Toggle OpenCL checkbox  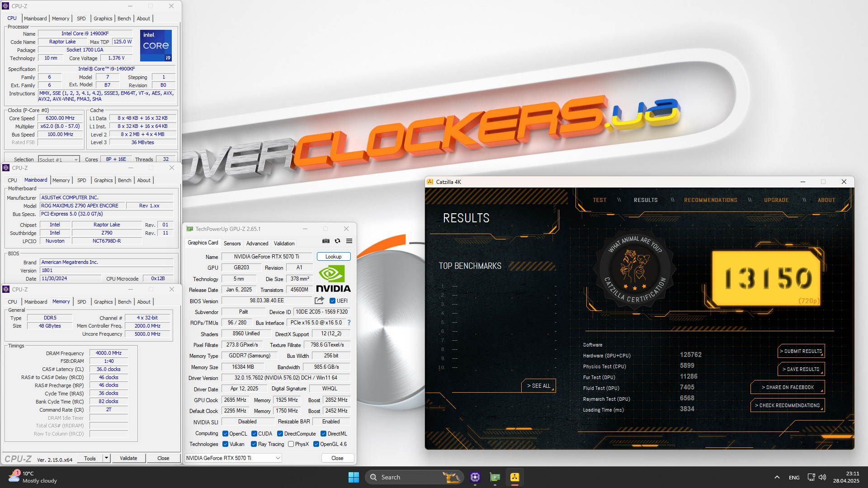(x=225, y=434)
